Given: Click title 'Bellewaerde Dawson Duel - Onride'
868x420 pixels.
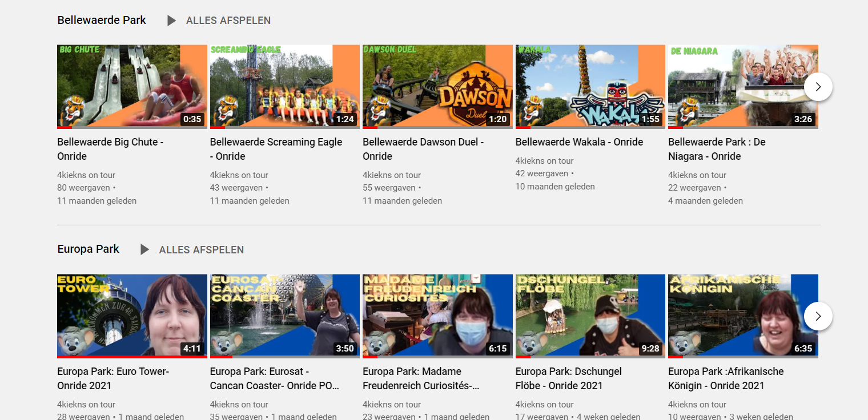Looking at the screenshot, I should click(423, 149).
